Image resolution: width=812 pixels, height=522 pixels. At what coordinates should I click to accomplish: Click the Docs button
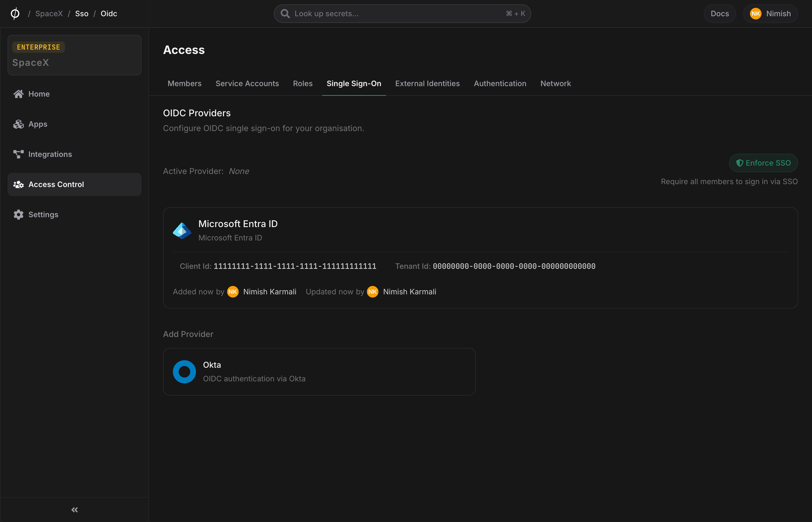coord(719,14)
